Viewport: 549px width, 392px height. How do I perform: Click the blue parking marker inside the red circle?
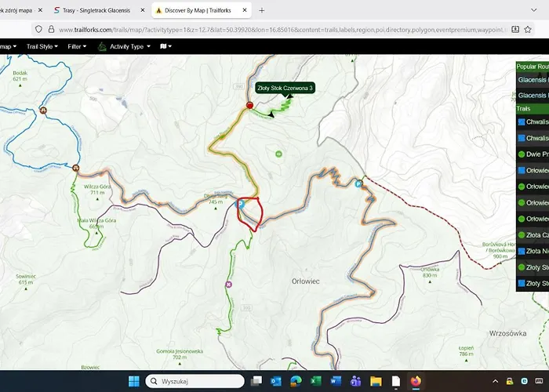coord(241,204)
